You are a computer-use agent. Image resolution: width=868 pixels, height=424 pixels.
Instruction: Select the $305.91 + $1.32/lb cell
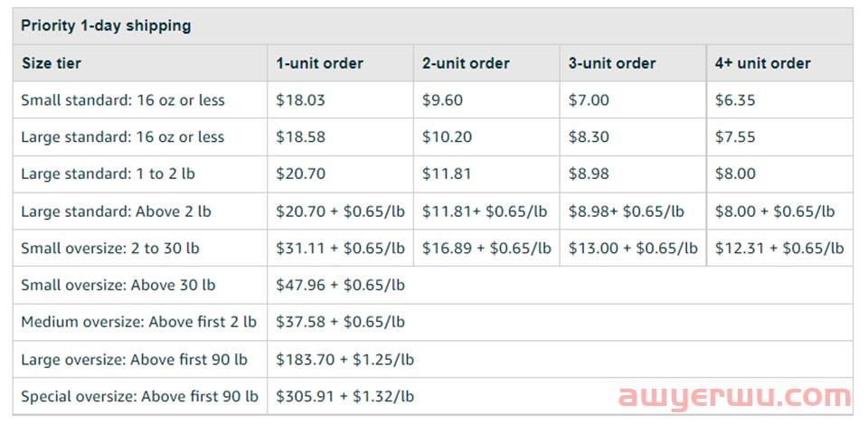344,396
